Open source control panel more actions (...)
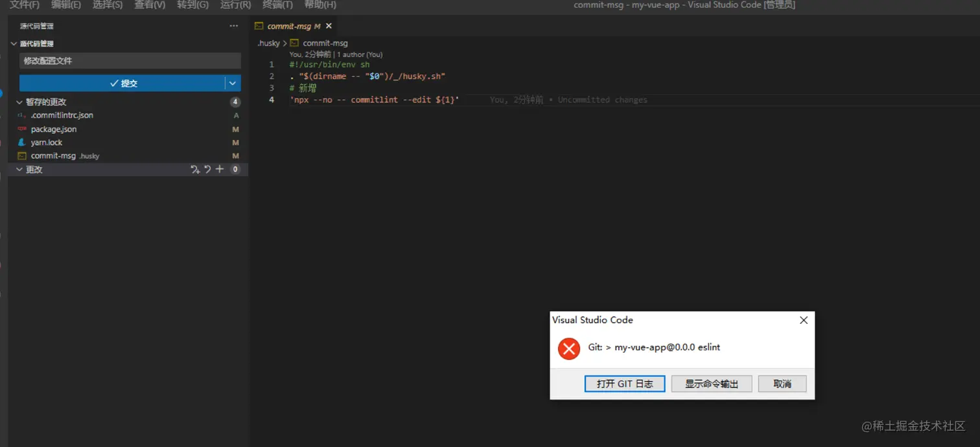Image resolution: width=980 pixels, height=447 pixels. [x=234, y=26]
